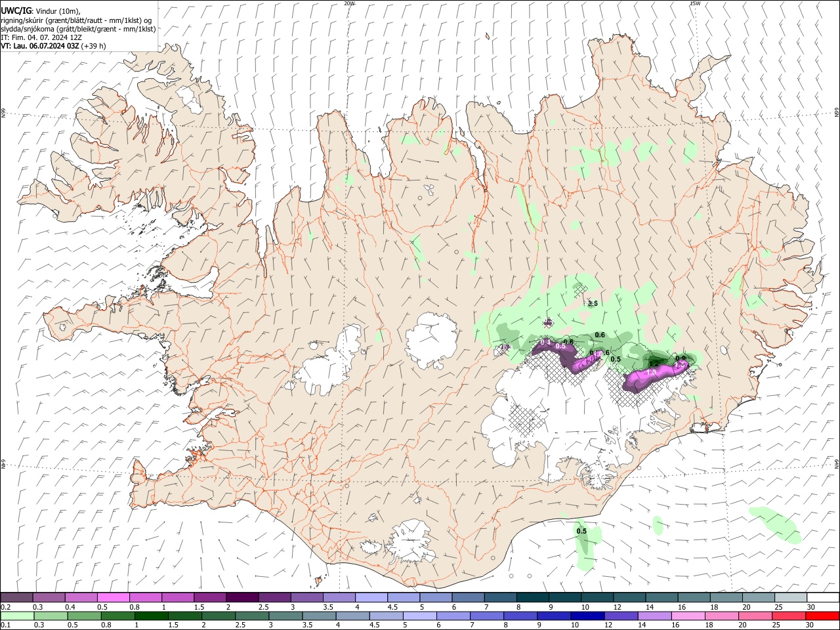
Task: Click lower-row pink swatch between 20 and 25
Action: tap(755, 616)
